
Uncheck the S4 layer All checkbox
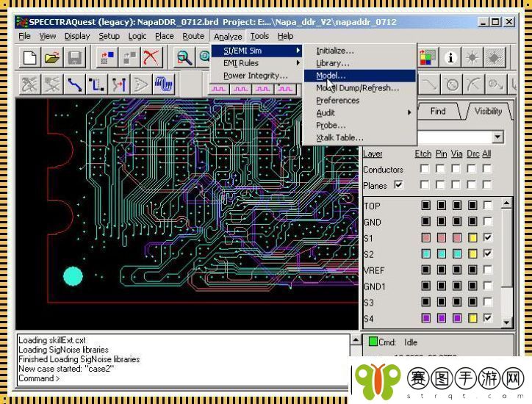tap(488, 318)
